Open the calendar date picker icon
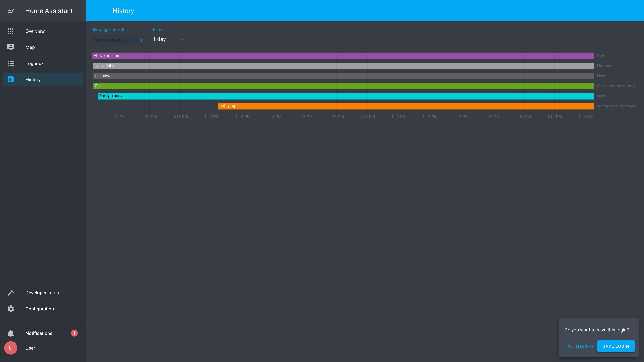This screenshot has width=644, height=362. coord(142,40)
